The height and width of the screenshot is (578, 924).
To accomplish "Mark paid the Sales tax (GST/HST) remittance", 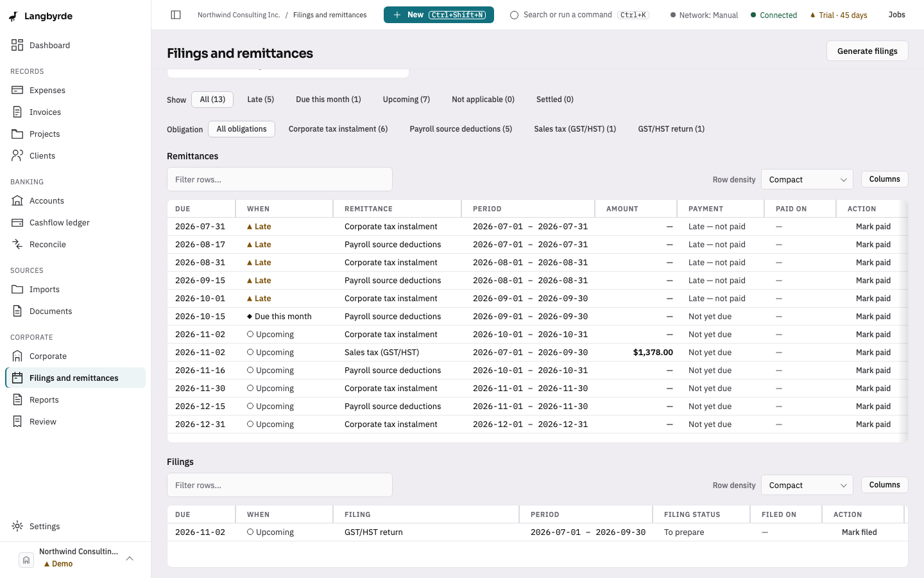I will coord(873,353).
